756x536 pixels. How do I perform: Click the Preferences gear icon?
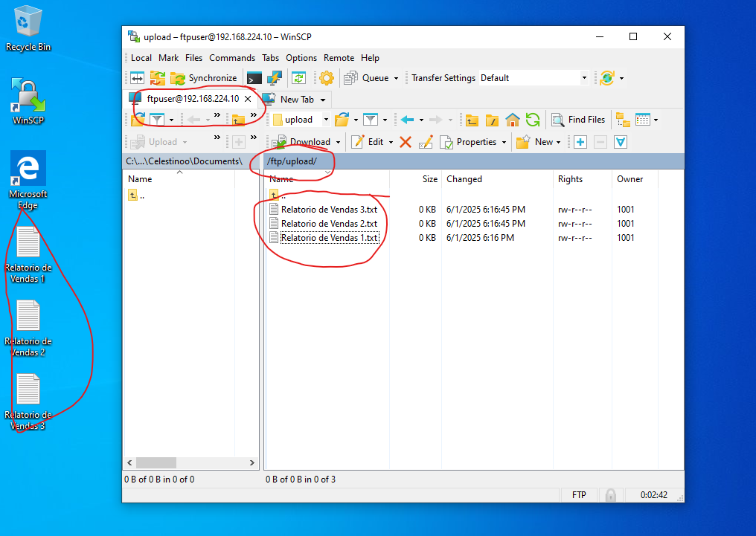(x=326, y=78)
